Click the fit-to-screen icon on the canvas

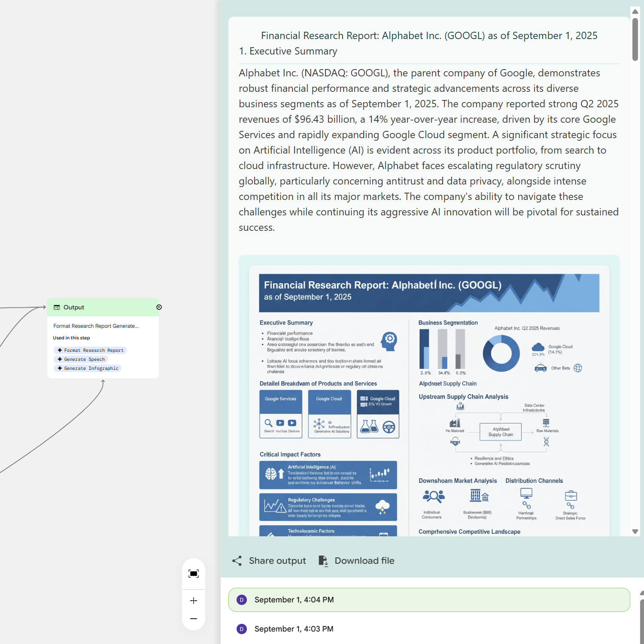194,574
